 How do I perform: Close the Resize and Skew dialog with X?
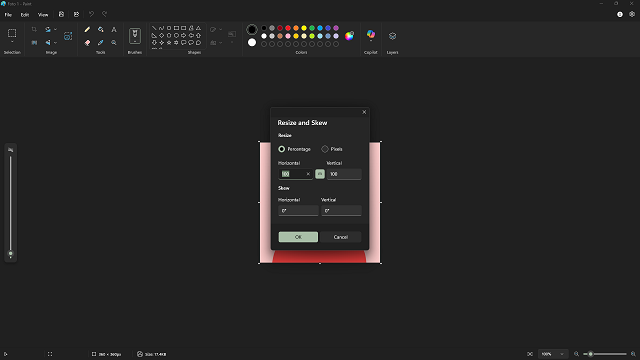pyautogui.click(x=364, y=112)
